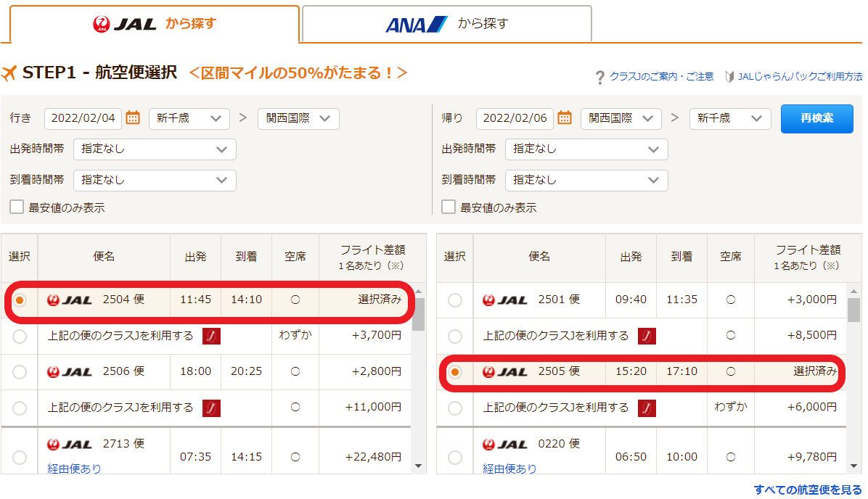Click outbound flight list scrollbar up arrow
Viewport: 868px width, 499px height.
click(x=419, y=290)
